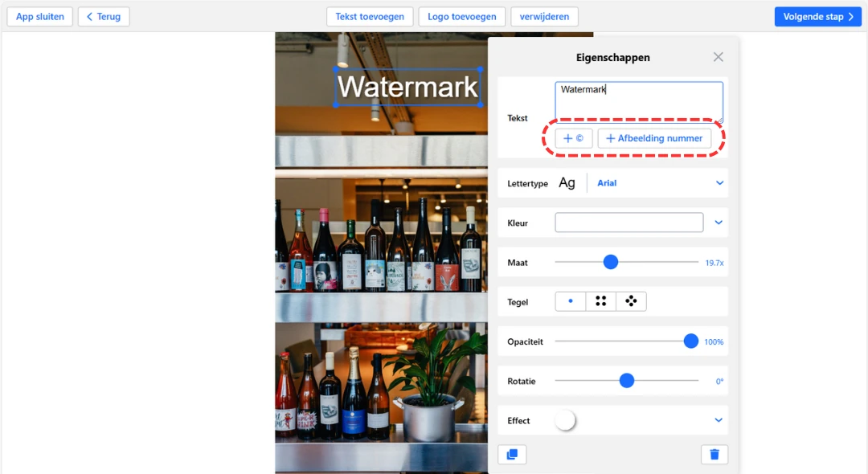Insert a copyright symbol with the + © button
This screenshot has width=868, height=474.
click(x=574, y=137)
